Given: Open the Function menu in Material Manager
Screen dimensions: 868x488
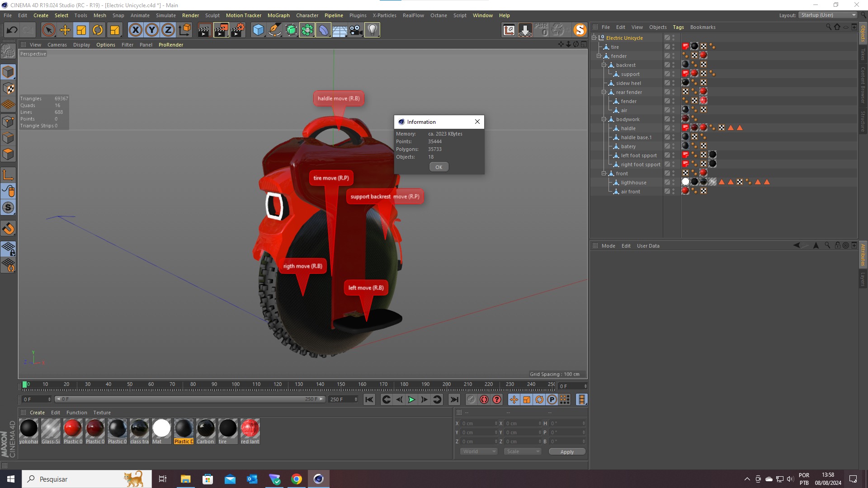Looking at the screenshot, I should coord(76,413).
